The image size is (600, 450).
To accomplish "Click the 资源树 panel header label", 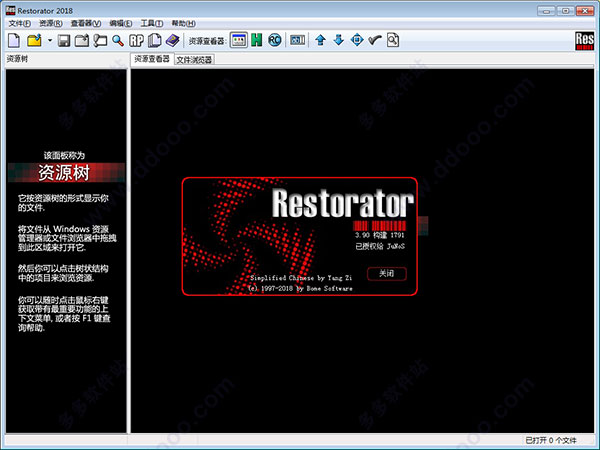I will click(17, 59).
